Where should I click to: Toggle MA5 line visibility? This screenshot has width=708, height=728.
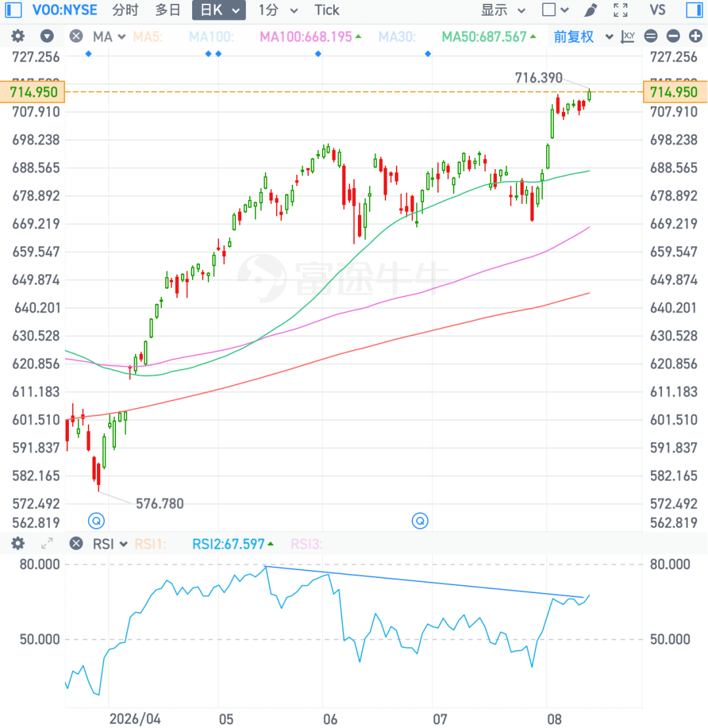pos(147,37)
